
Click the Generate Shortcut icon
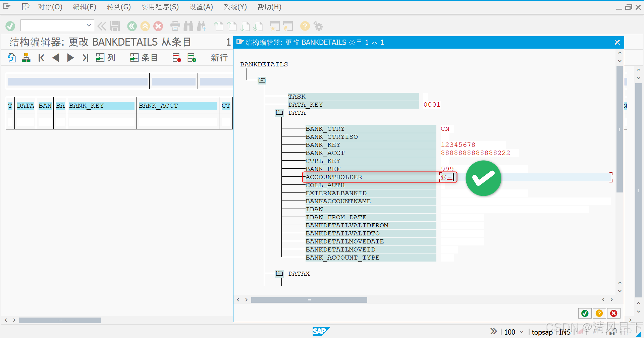[288, 26]
